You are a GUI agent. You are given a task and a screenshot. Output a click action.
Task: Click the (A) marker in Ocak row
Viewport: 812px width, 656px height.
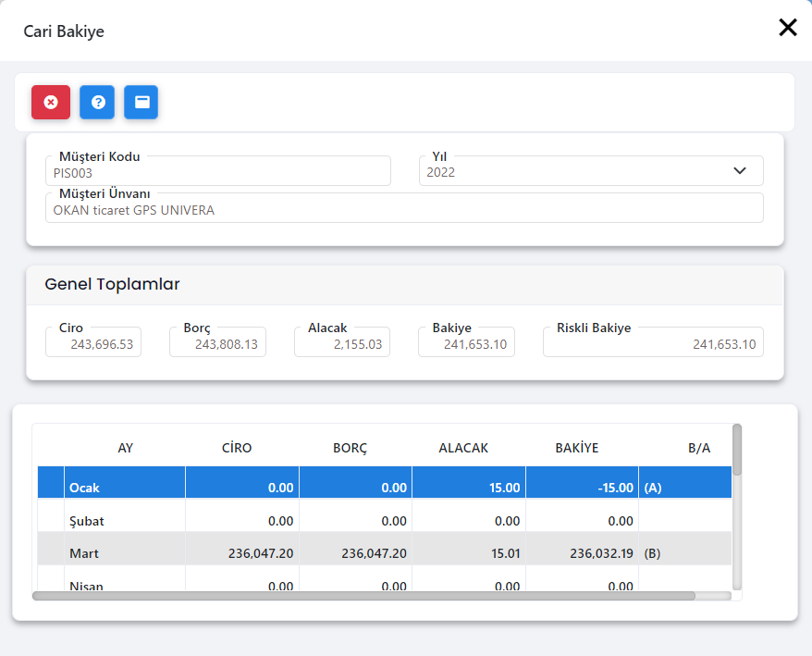pyautogui.click(x=653, y=488)
